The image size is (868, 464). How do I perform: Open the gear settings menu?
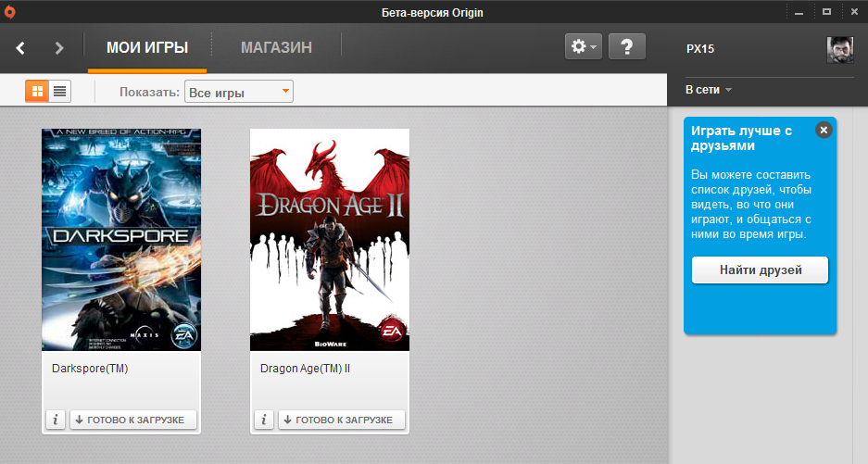584,46
